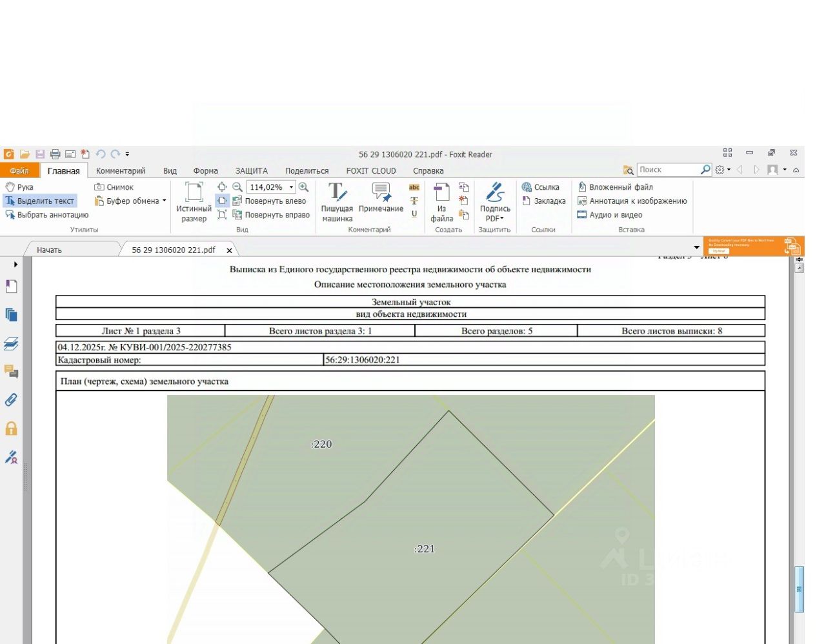Click in the Поиск search field
This screenshot has height=644, width=826.
click(669, 170)
